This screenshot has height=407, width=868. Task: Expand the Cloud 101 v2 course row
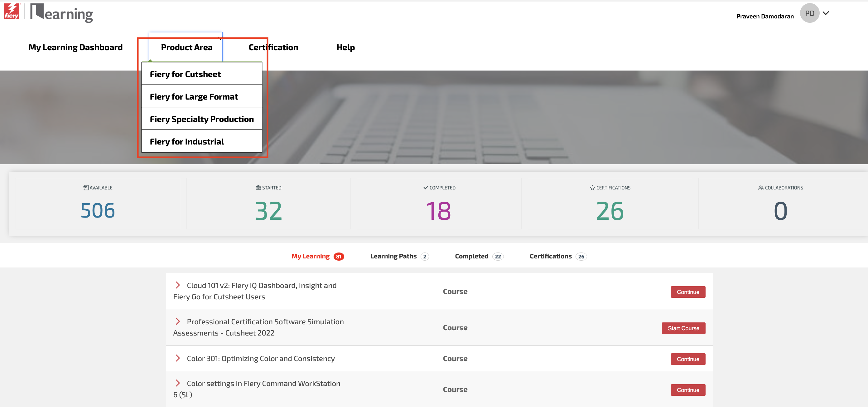(178, 285)
